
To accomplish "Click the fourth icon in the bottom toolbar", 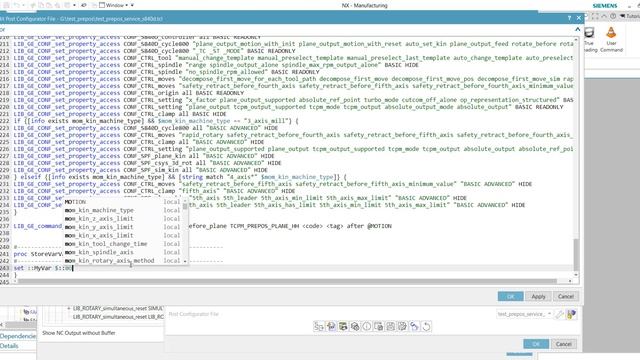I will click(x=355, y=327).
